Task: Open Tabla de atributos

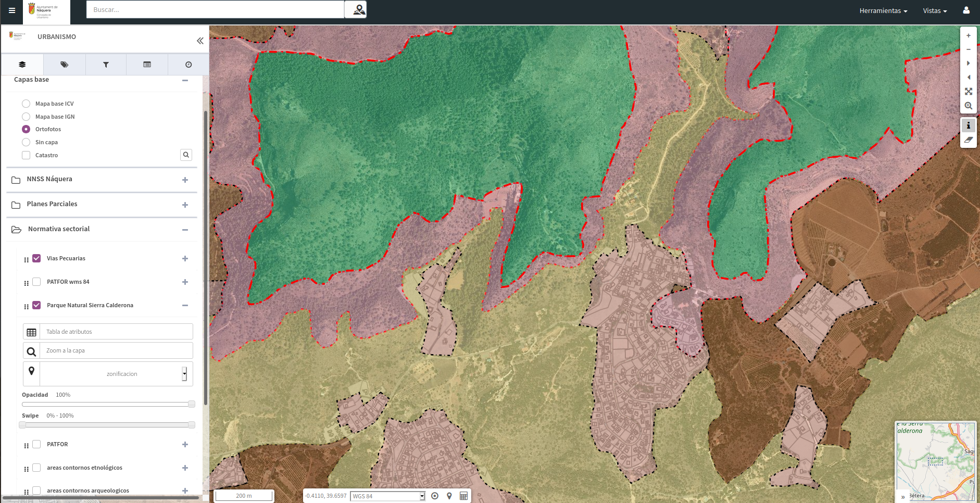Action: point(108,332)
